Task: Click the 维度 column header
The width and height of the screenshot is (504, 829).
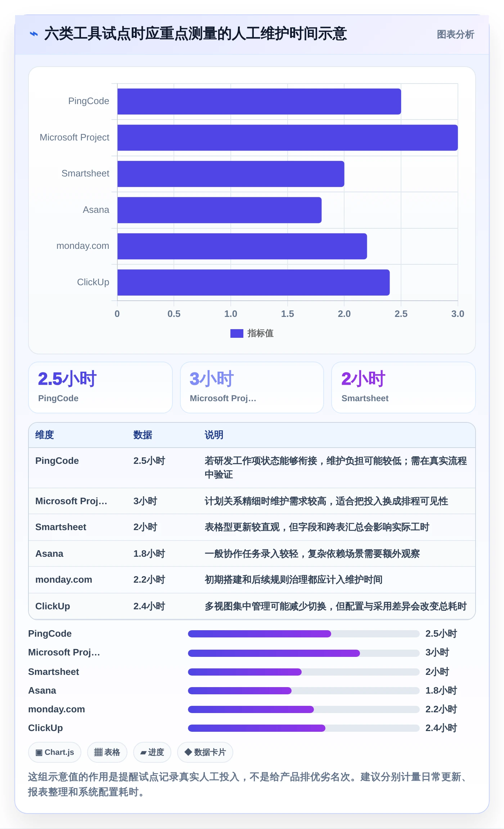Action: 45,435
